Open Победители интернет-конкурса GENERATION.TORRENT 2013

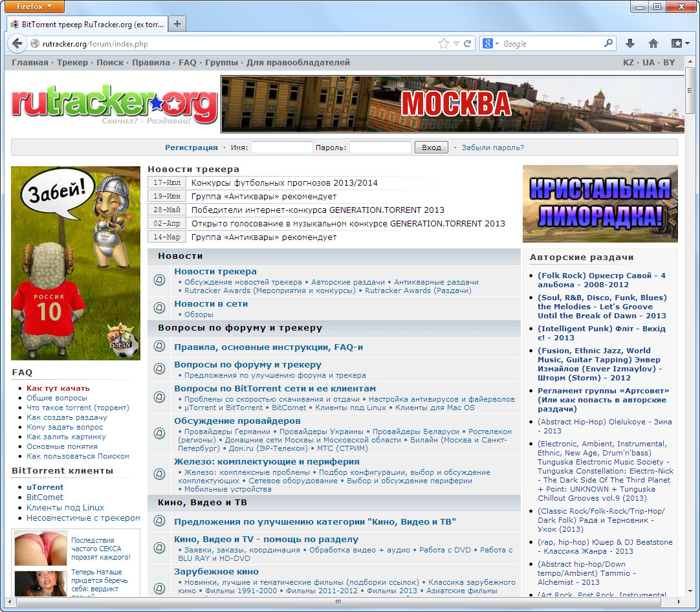pos(318,210)
